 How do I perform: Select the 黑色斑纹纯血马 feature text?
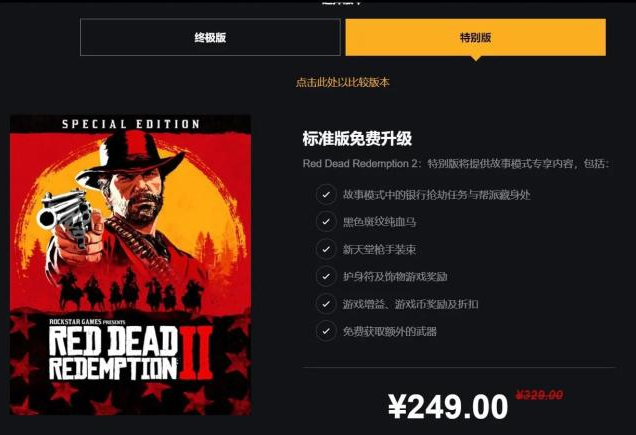pos(379,222)
